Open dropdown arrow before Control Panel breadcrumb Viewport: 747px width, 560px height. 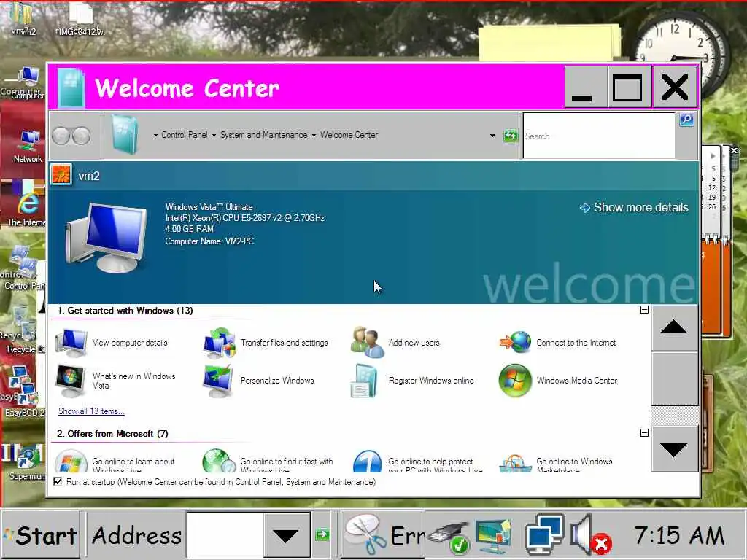pyautogui.click(x=155, y=136)
